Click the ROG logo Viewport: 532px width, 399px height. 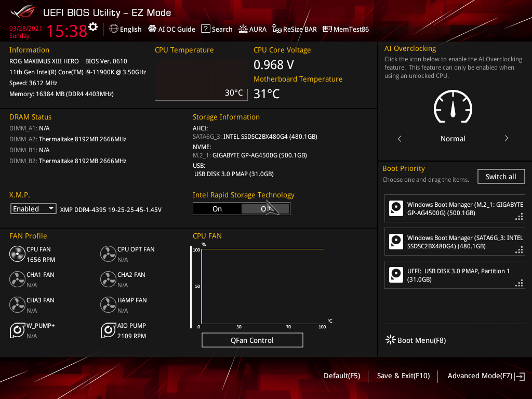click(23, 12)
